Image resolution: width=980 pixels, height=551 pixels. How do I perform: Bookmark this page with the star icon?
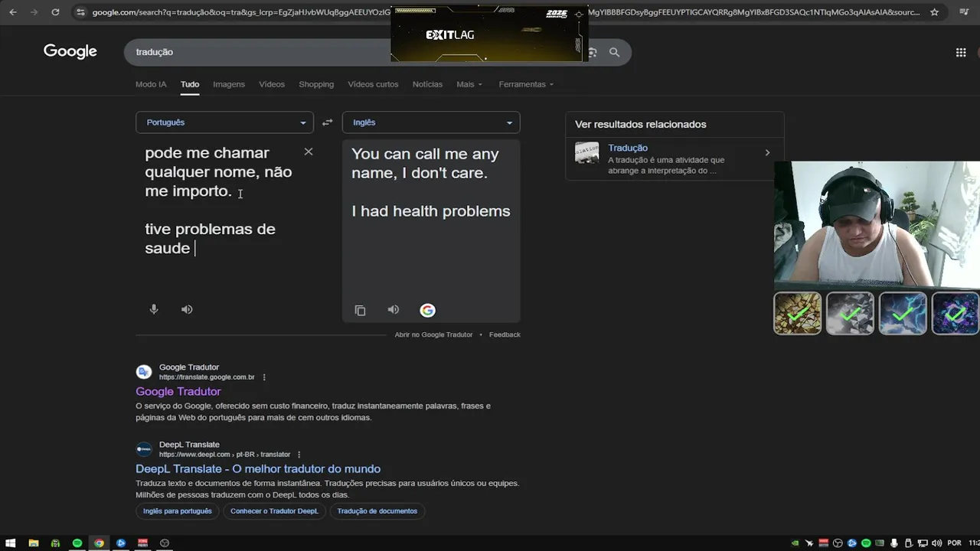click(x=934, y=12)
